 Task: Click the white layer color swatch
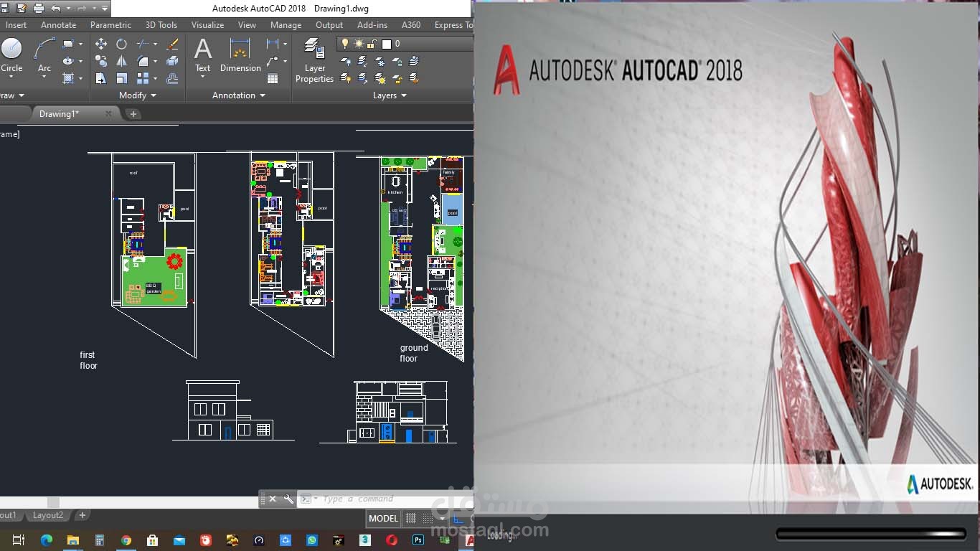tap(386, 43)
